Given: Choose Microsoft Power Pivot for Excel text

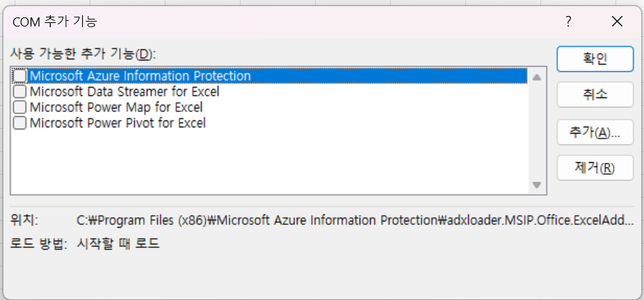Looking at the screenshot, I should [x=118, y=123].
